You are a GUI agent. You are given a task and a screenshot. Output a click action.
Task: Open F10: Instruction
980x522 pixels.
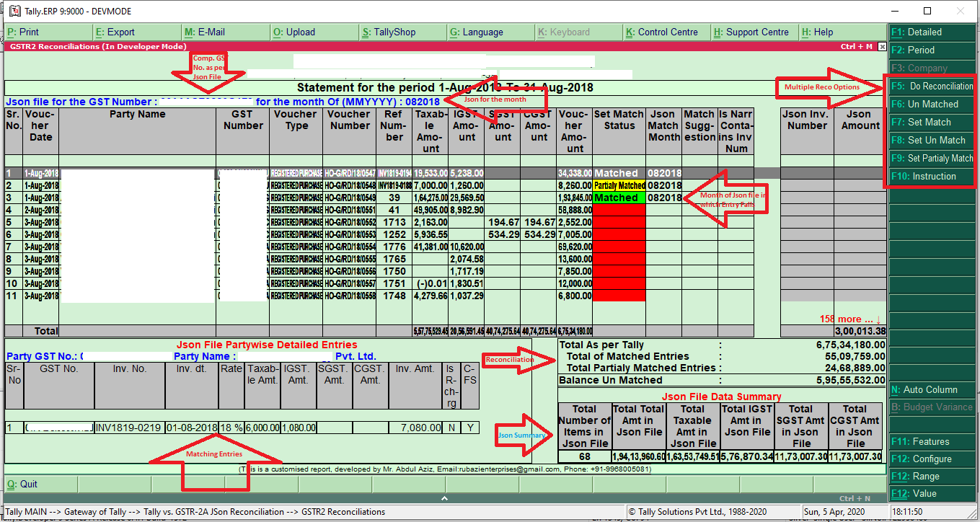pos(932,177)
